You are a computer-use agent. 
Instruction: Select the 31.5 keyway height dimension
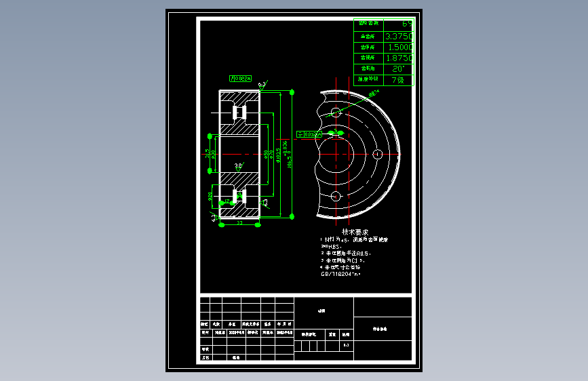coord(208,153)
